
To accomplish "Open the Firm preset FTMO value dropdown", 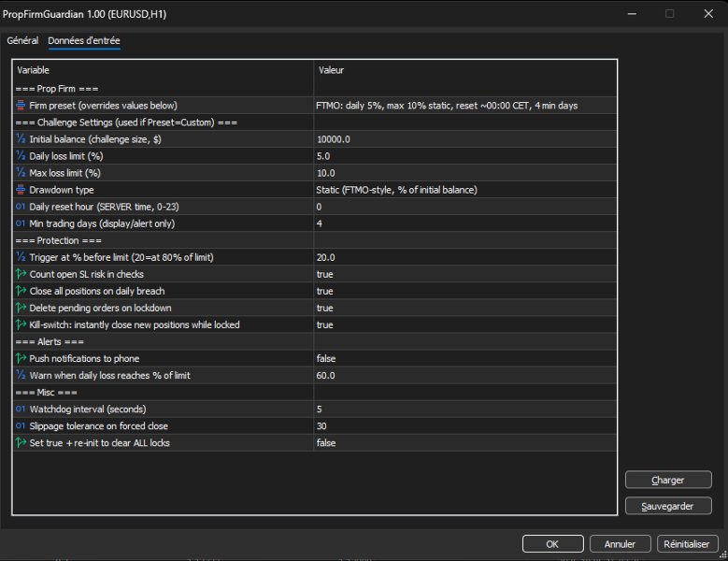I will click(x=465, y=106).
